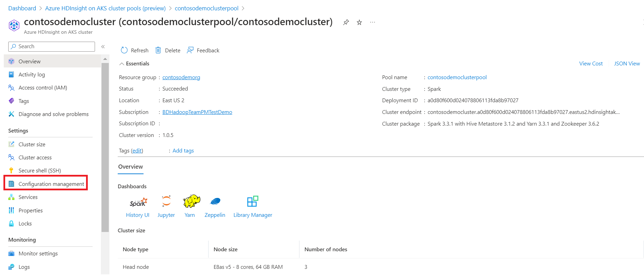The height and width of the screenshot is (275, 644).
Task: Click the E8as v5 node size cell
Action: coord(248,267)
